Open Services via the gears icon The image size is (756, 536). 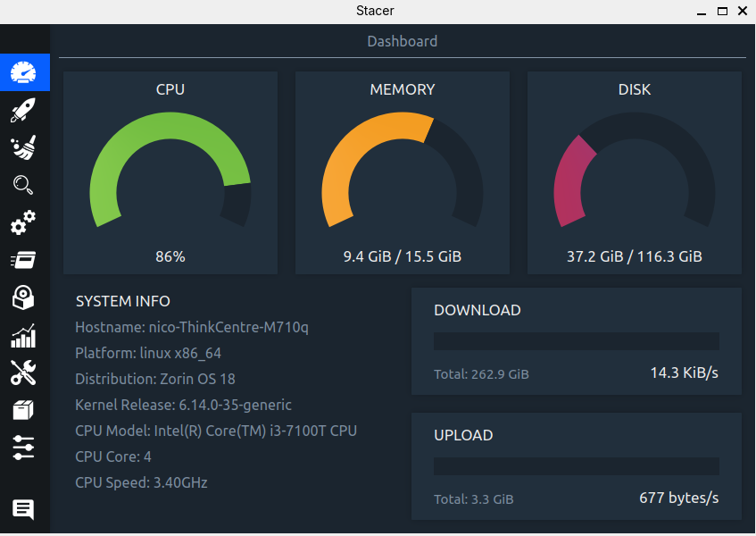[x=24, y=222]
